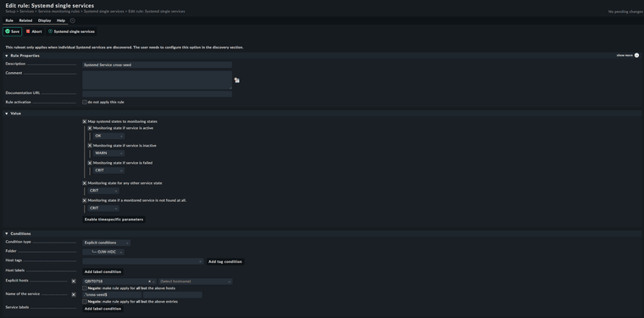Screen dimensions: 644x318
Task: Open the WARN state dropdown for inactive service
Action: pos(108,153)
